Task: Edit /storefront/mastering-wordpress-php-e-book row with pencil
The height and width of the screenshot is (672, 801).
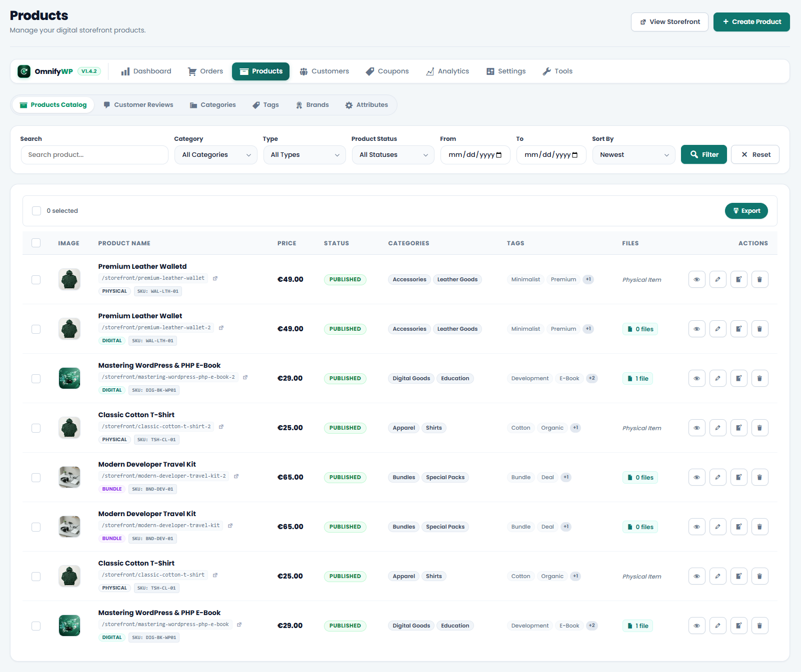Action: pos(717,626)
